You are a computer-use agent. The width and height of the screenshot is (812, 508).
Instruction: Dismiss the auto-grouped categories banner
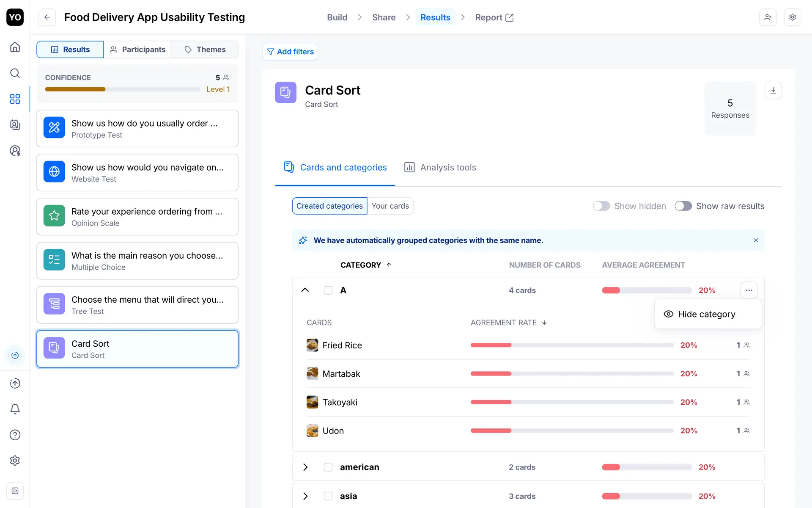click(756, 240)
